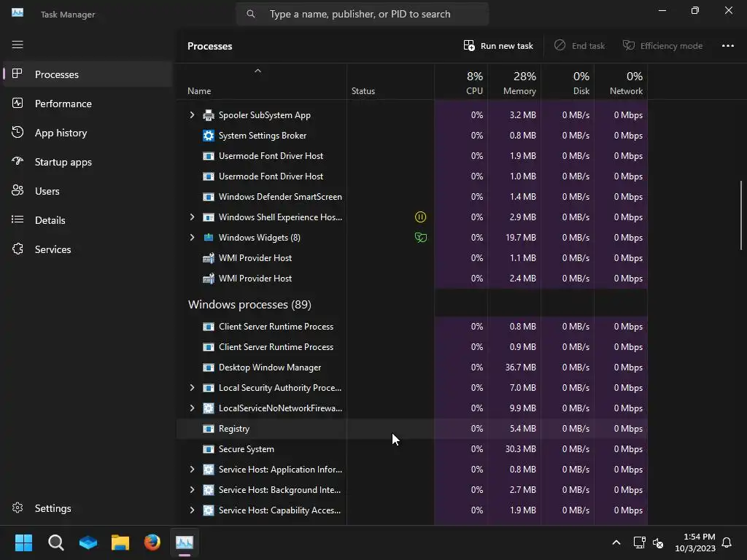Click the End task button
This screenshot has width=747, height=560.
click(x=580, y=46)
